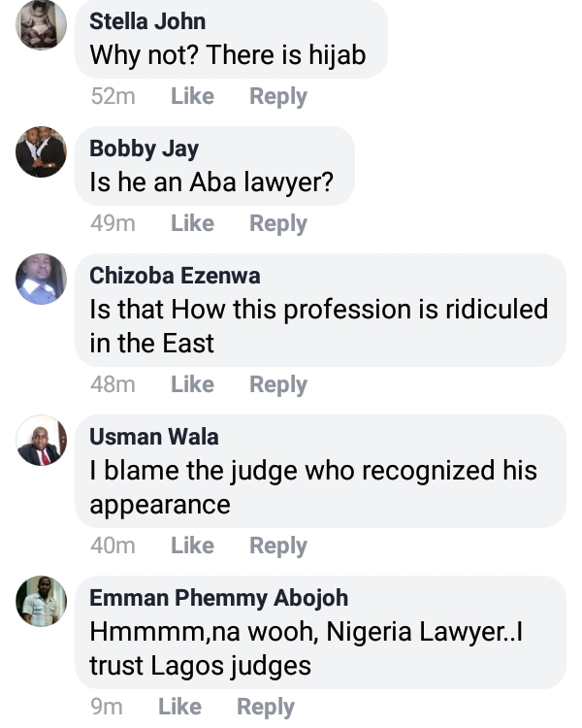Like Usman Wala's comment about the judge
The image size is (582, 728).
[192, 546]
